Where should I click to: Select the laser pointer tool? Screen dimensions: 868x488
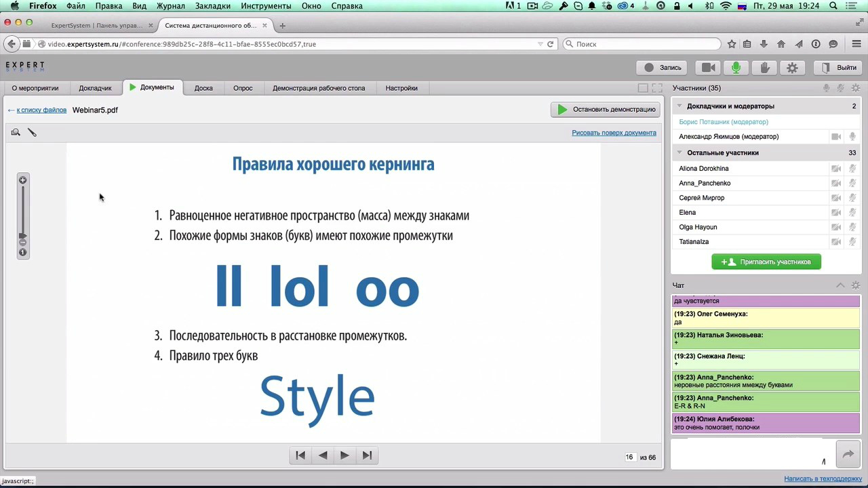coord(32,132)
